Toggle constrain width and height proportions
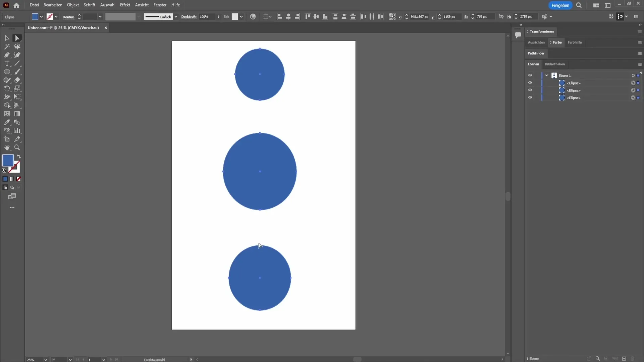The image size is (644, 362). pos(501,16)
